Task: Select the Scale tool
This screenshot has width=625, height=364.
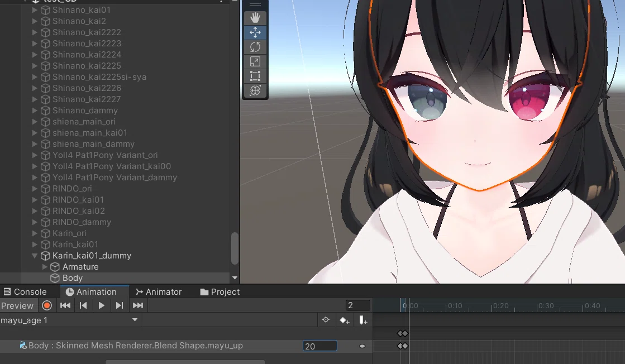Action: click(255, 61)
